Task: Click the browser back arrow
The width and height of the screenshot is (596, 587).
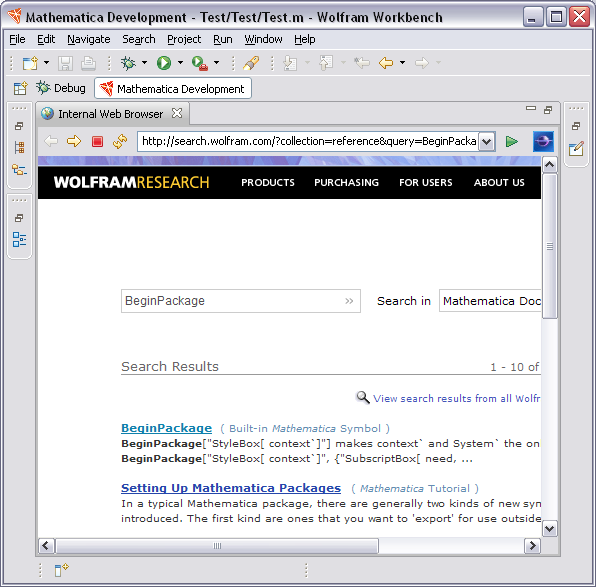Action: tap(51, 141)
